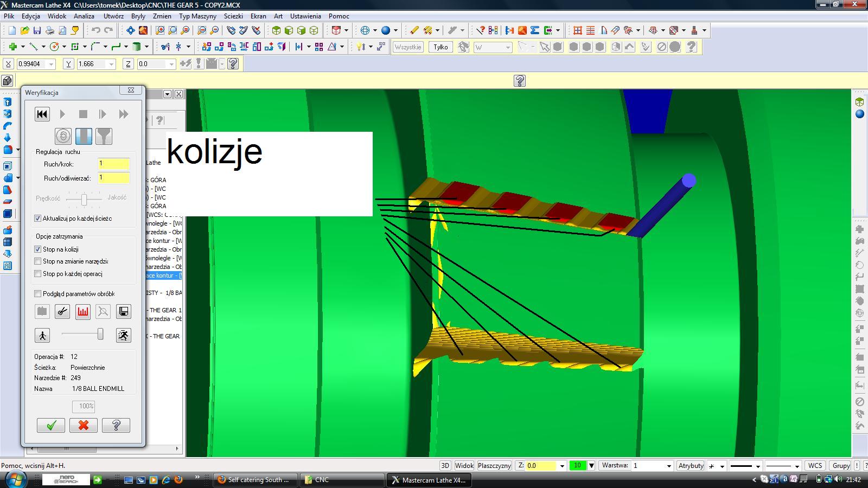
Task: Stop the verification playback
Action: [83, 114]
